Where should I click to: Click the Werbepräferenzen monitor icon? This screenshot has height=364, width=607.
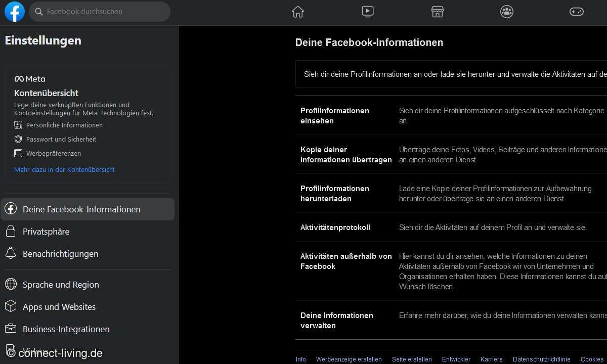pyautogui.click(x=18, y=153)
